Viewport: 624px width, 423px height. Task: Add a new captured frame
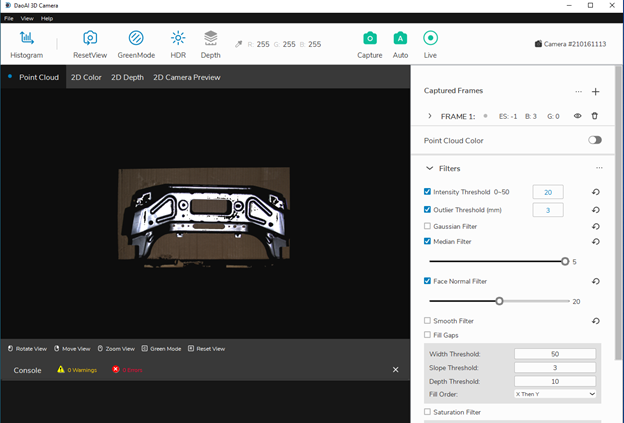[x=595, y=92]
